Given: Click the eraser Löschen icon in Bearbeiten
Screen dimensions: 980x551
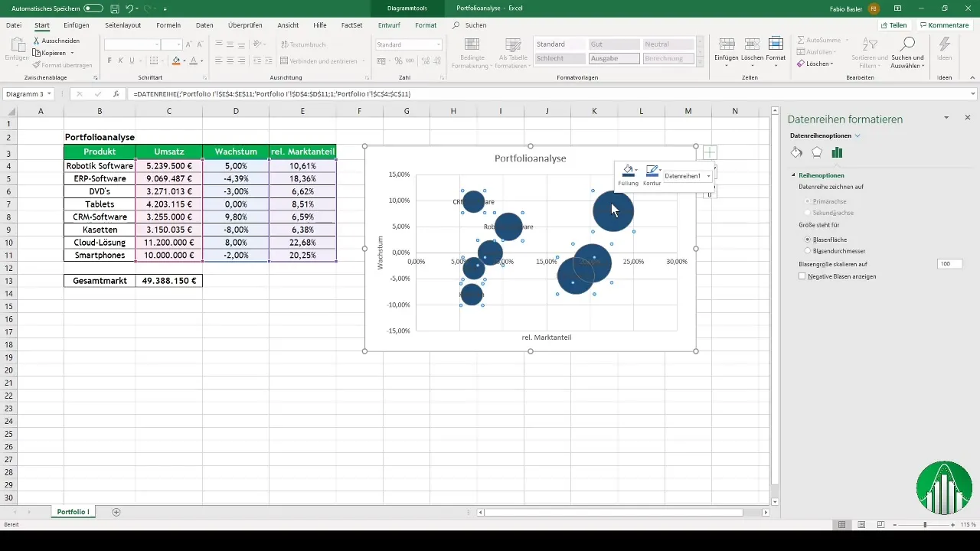Looking at the screenshot, I should coord(801,64).
